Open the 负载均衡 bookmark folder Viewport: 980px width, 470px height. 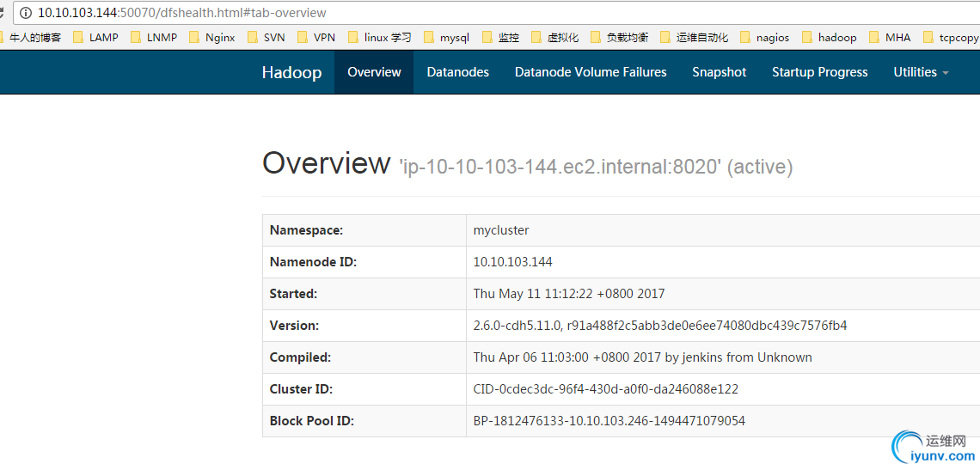[x=619, y=38]
